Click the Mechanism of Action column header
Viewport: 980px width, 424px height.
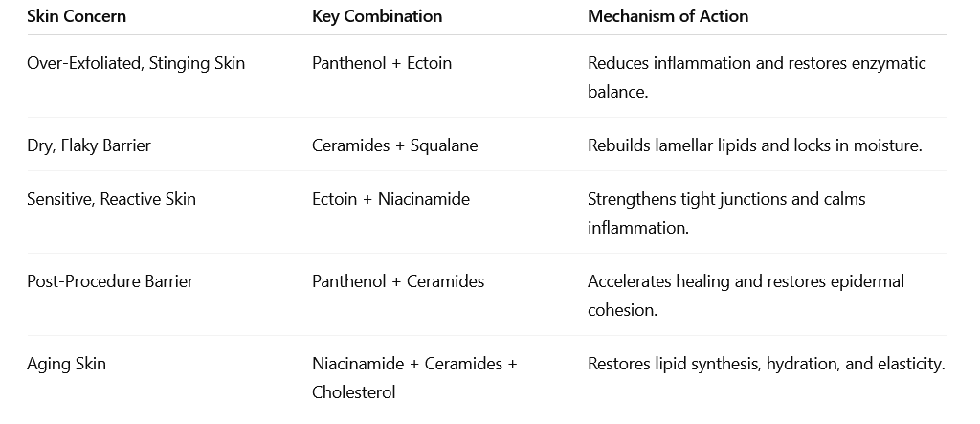pos(667,16)
